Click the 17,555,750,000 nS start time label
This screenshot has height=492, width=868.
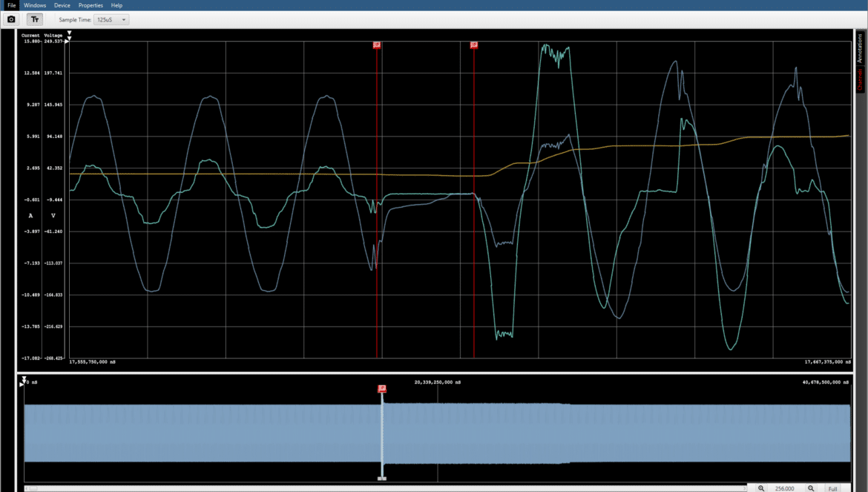(x=93, y=362)
